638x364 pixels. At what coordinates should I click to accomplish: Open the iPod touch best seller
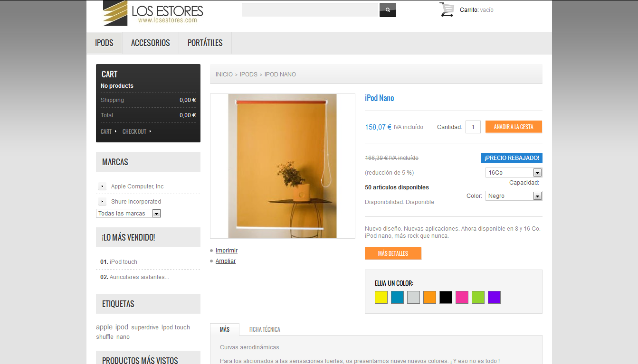pos(124,262)
